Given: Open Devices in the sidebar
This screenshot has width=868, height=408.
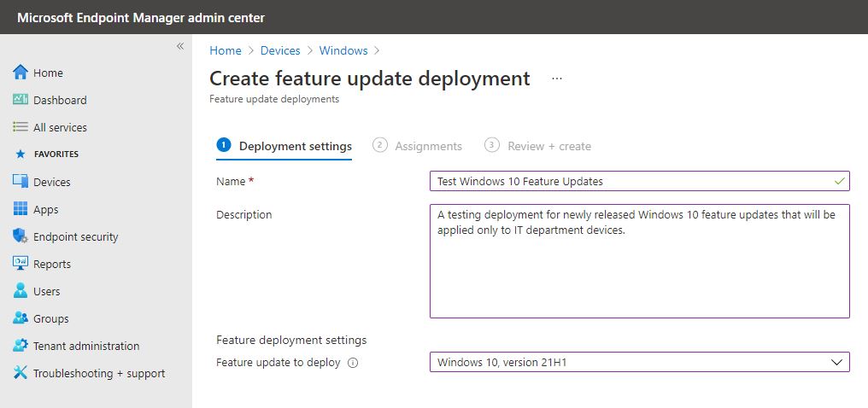Looking at the screenshot, I should click(51, 182).
